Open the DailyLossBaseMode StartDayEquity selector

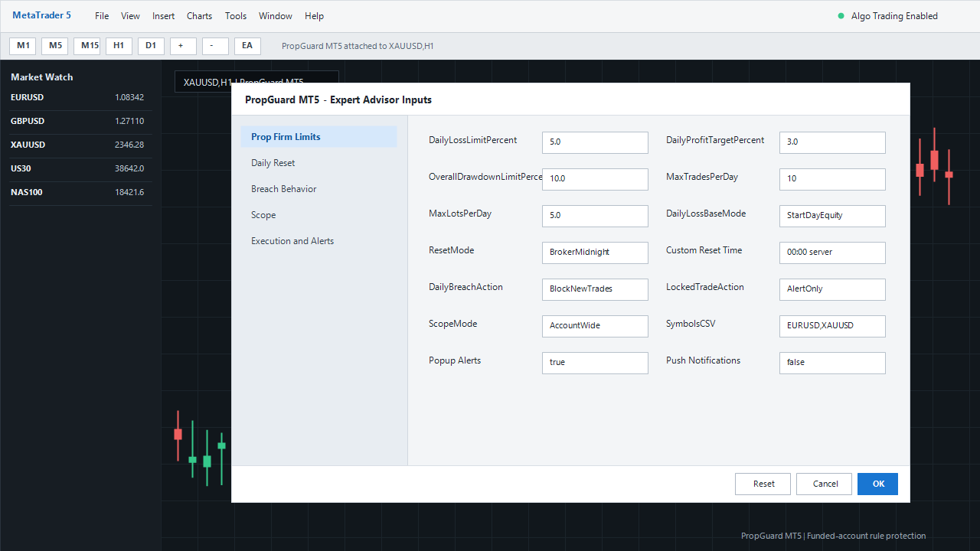coord(832,216)
